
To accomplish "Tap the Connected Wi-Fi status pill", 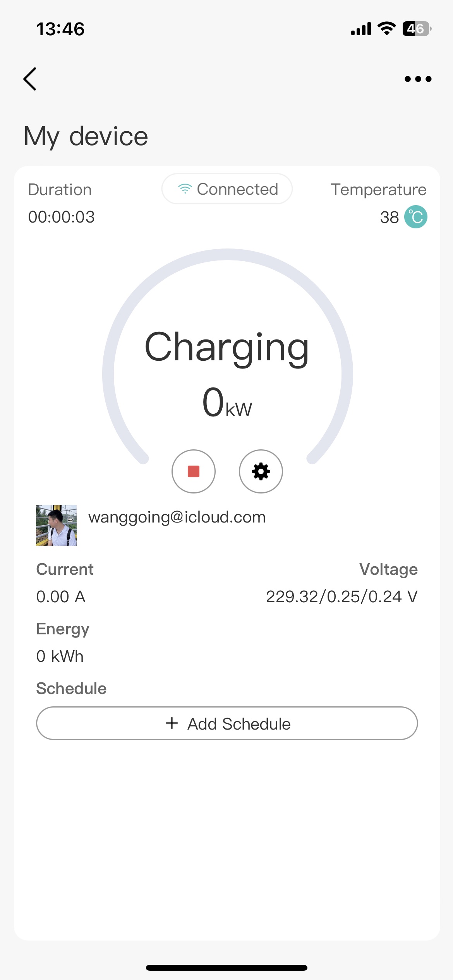I will (227, 189).
